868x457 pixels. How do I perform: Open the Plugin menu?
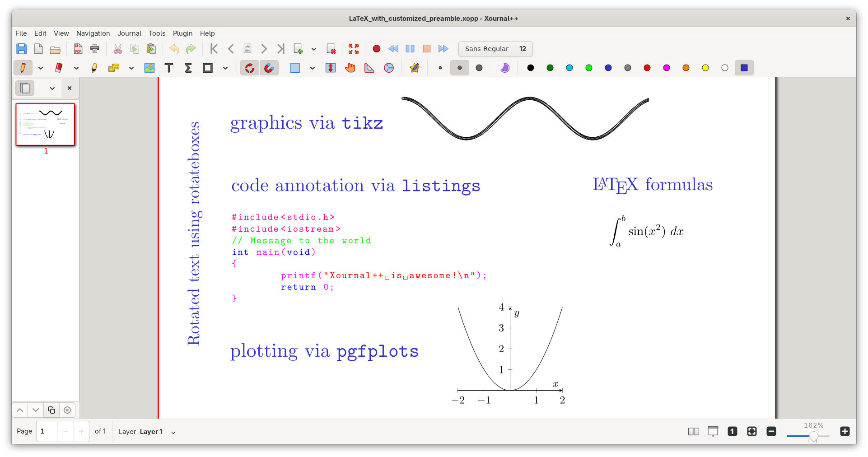coord(182,33)
